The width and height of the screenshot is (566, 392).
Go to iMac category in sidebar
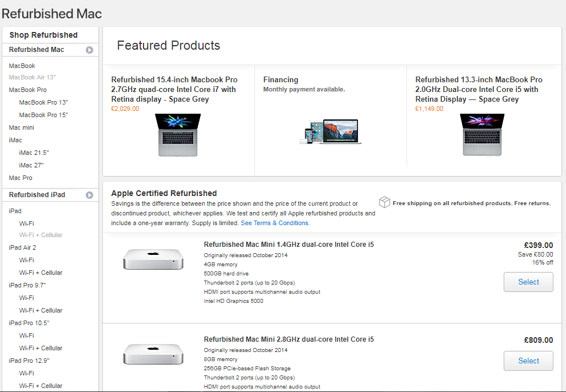click(x=15, y=140)
